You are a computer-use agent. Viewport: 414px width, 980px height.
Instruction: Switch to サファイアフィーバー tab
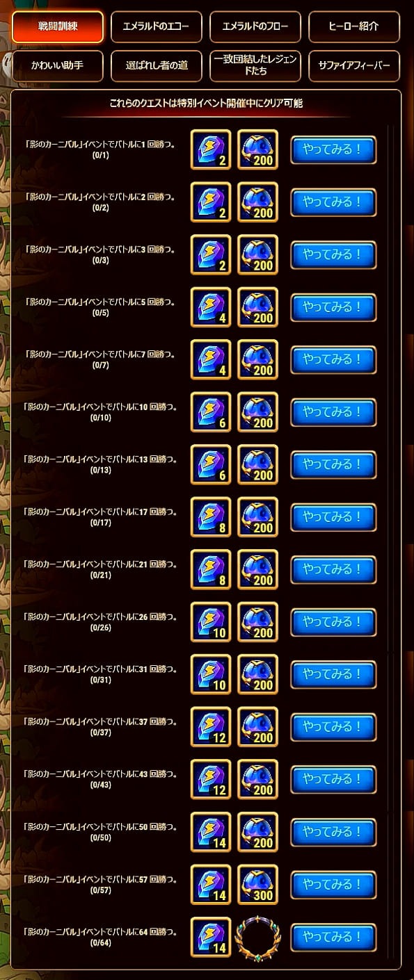[354, 66]
